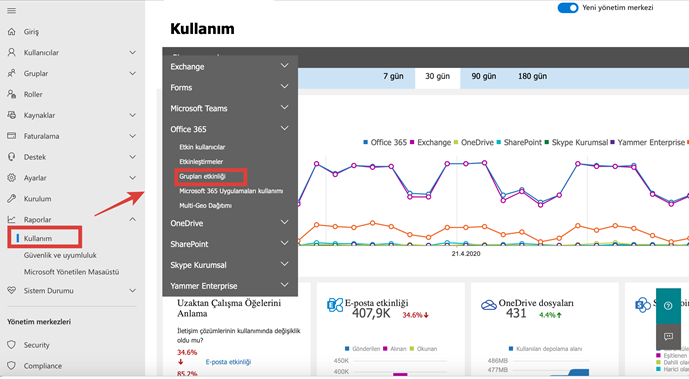Click the 431 OneDrive files value
Image resolution: width=689 pixels, height=379 pixels.
pos(515,314)
